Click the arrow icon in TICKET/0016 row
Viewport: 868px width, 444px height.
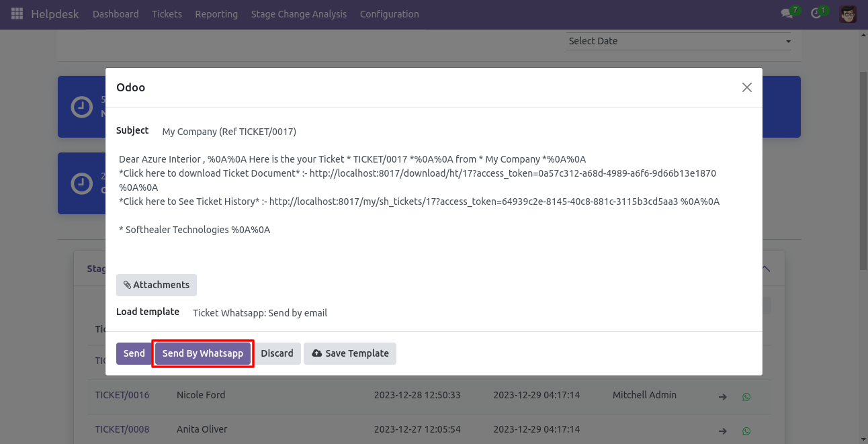point(723,396)
